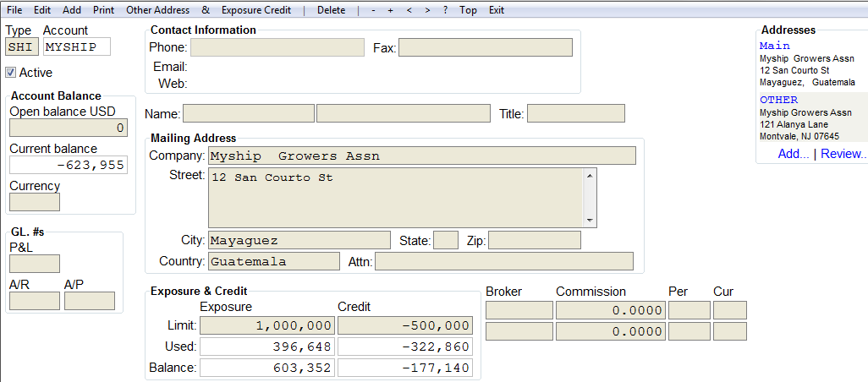This screenshot has height=382, width=868.
Task: Click the P&L GL number field
Action: 35,264
